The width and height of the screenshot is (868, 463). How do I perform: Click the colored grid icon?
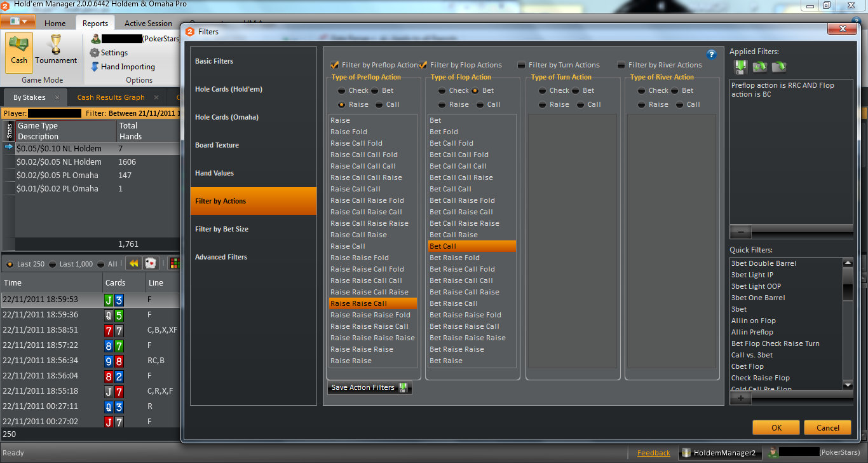click(173, 263)
